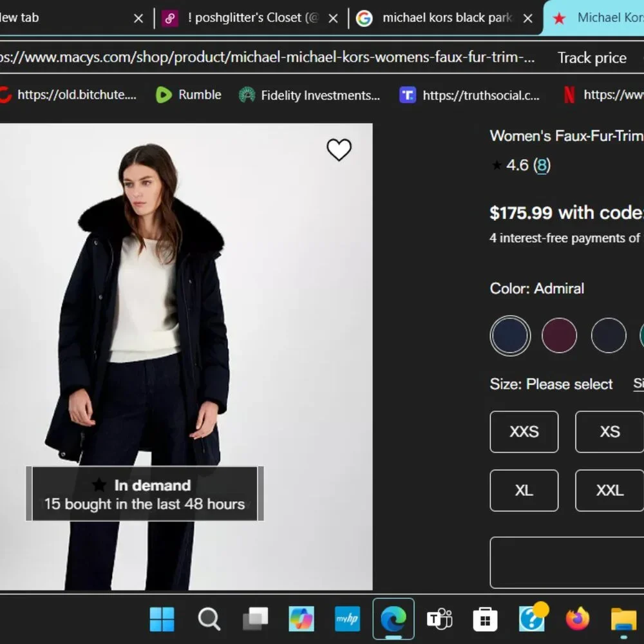
Task: Click the "Color: Admiral" label
Action: point(537,289)
